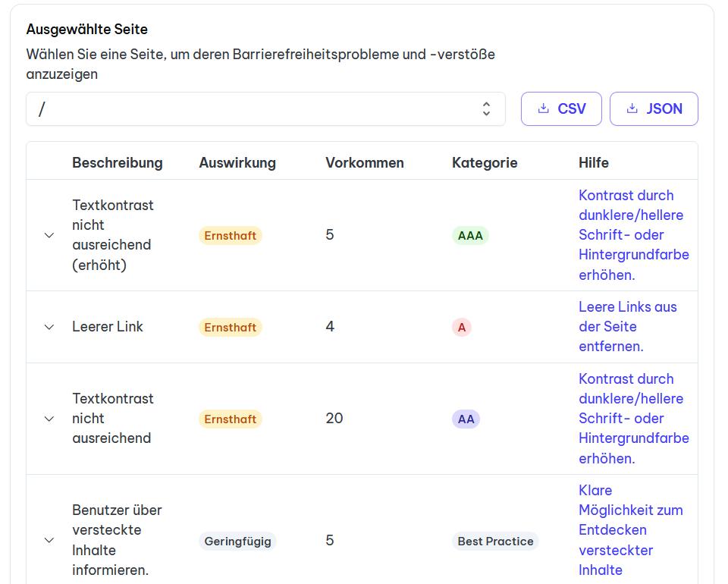The height and width of the screenshot is (584, 728).
Task: Click the "Auswirkung" column header
Action: coord(237,162)
